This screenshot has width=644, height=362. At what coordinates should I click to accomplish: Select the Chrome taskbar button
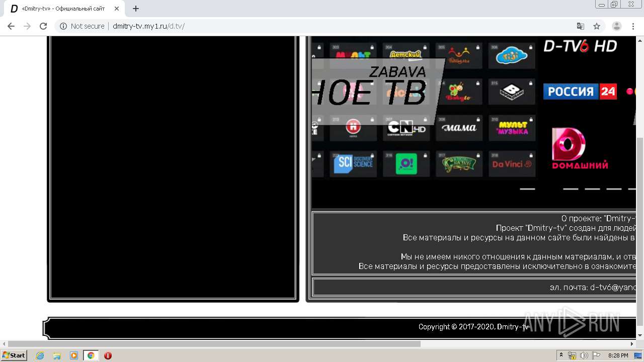(91, 355)
